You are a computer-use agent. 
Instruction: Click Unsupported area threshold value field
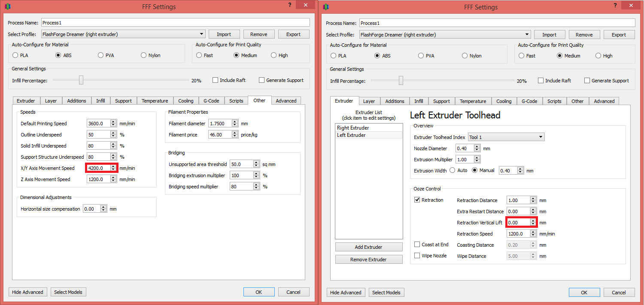tap(241, 164)
